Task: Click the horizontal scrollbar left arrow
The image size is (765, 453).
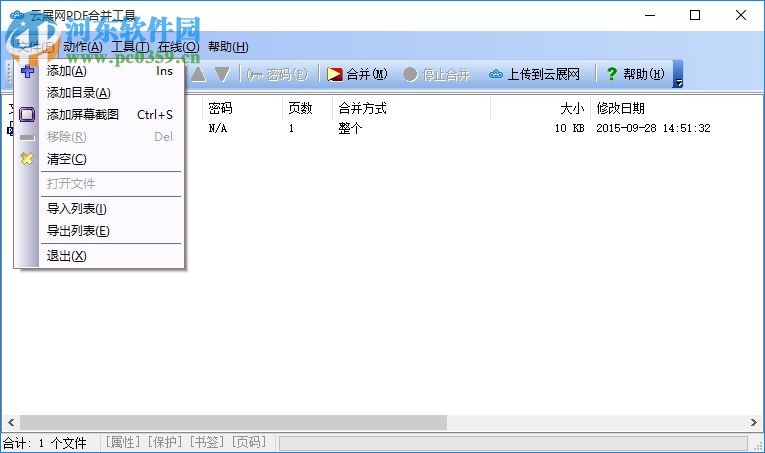Action: [11, 422]
